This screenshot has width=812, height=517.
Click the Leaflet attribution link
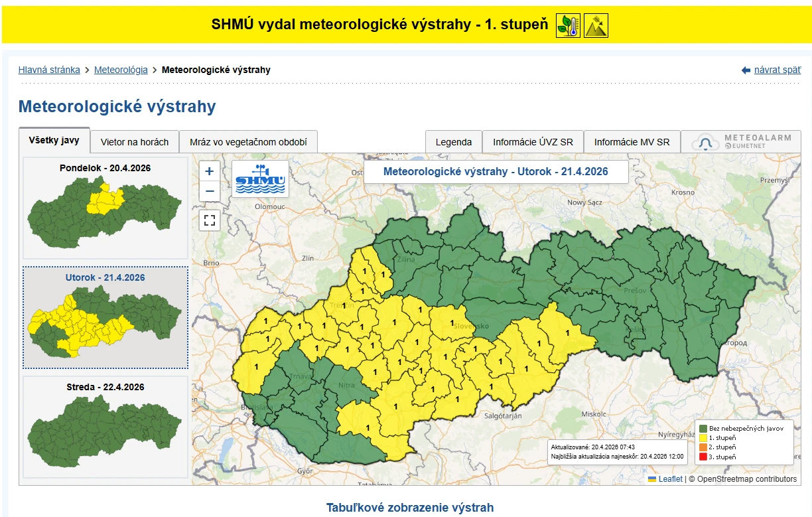[x=669, y=479]
